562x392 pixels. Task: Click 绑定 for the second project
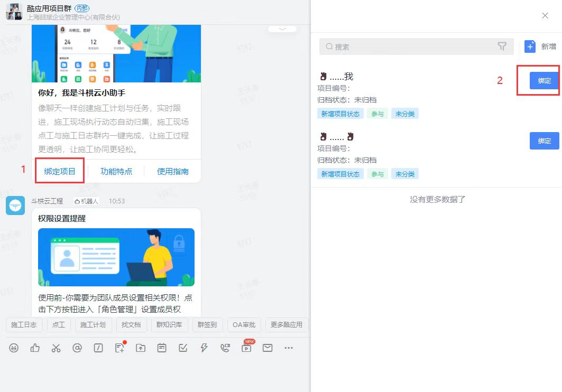[x=544, y=141]
